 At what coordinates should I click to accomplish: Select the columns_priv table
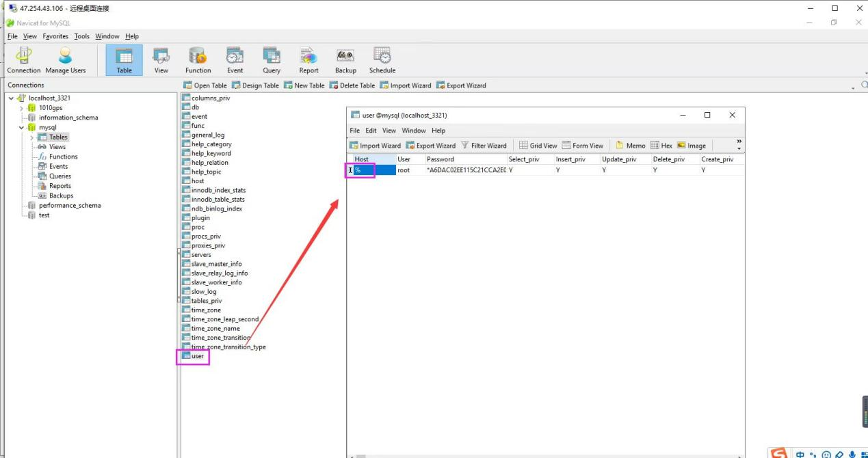[211, 98]
